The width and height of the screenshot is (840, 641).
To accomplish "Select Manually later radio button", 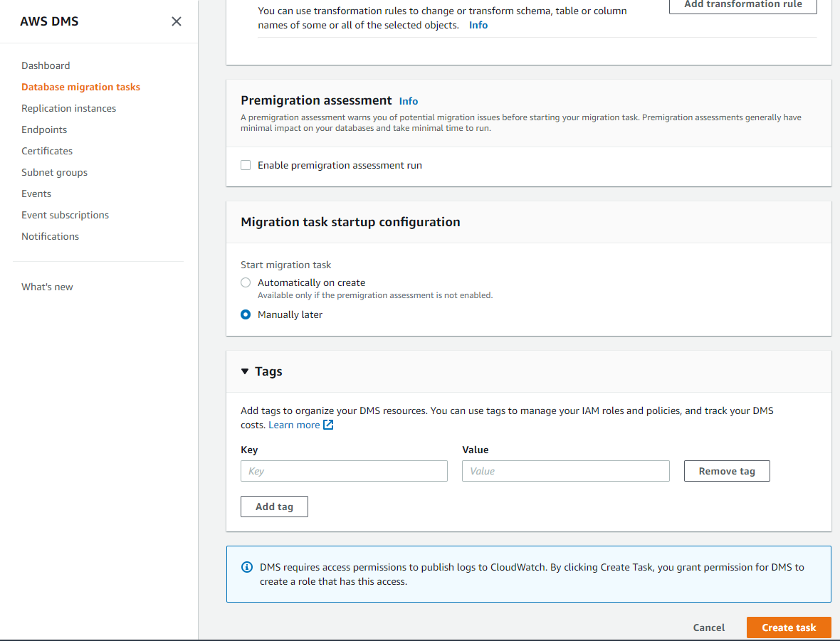I will (246, 314).
